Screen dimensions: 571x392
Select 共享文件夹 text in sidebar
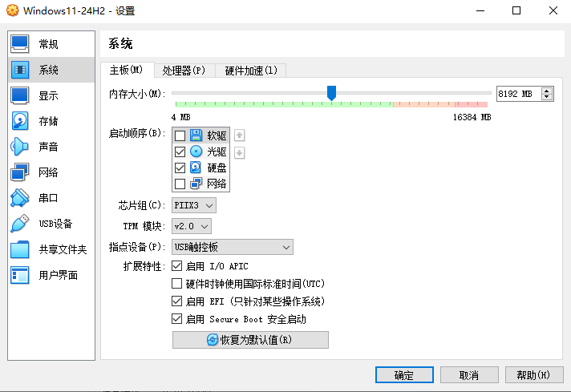point(63,249)
